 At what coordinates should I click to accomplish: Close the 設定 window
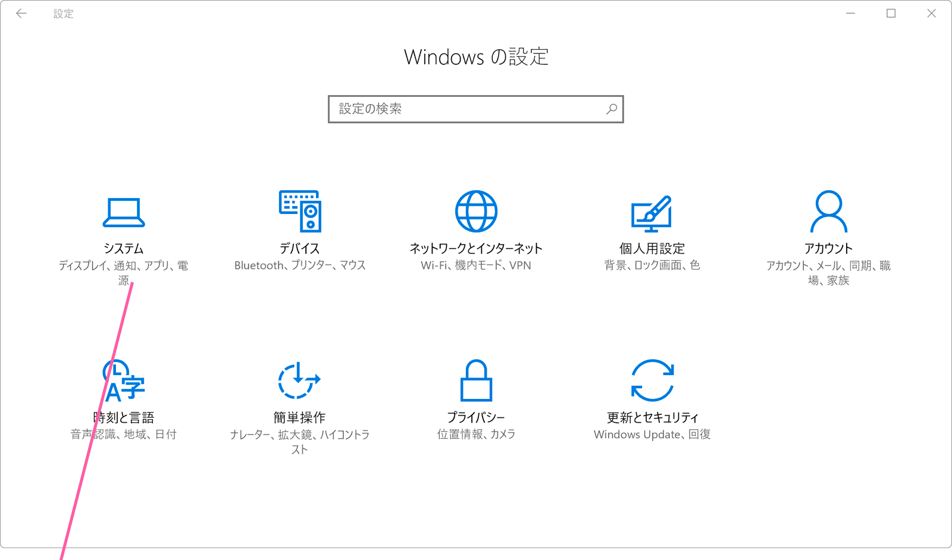point(931,13)
